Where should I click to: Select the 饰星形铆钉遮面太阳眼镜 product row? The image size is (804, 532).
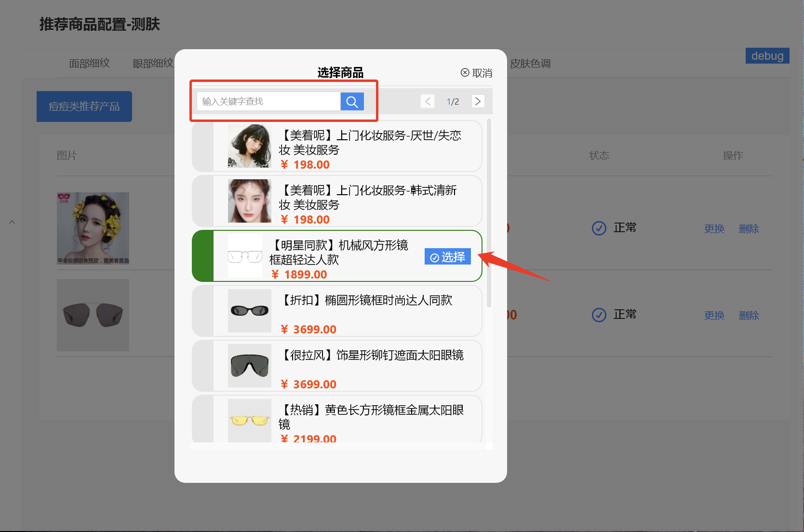pos(337,366)
